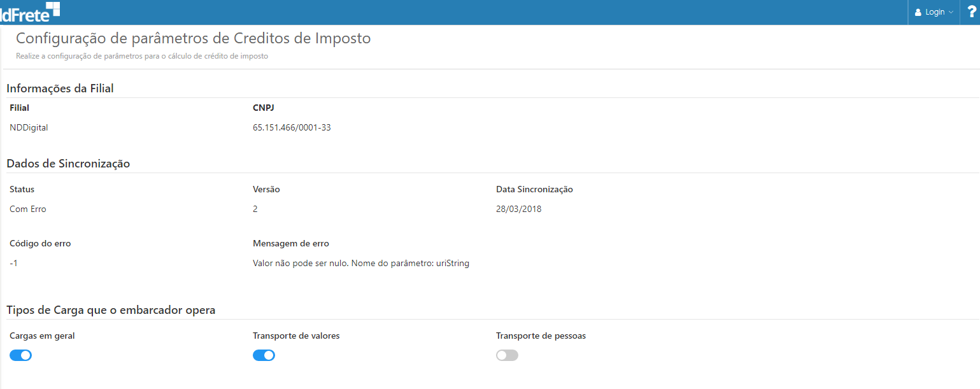Click the Versão value 2
Image resolution: width=980 pixels, height=389 pixels.
(x=255, y=209)
